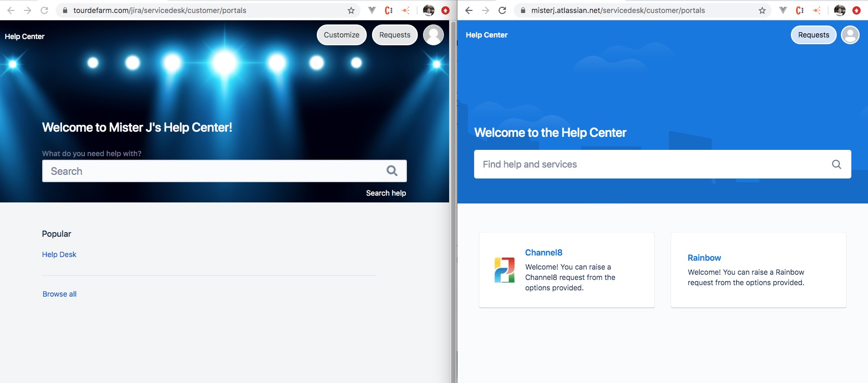The image size is (868, 383).
Task: Open the Help Desk popular link
Action: click(x=59, y=254)
